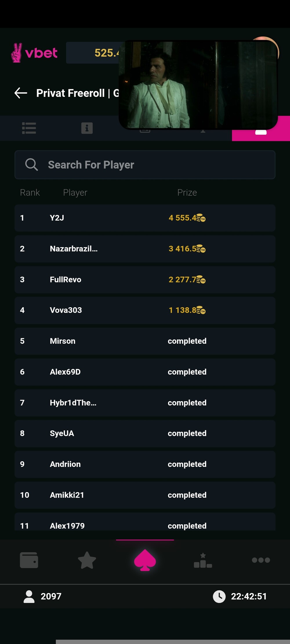Open the list view tab icon

click(x=29, y=128)
